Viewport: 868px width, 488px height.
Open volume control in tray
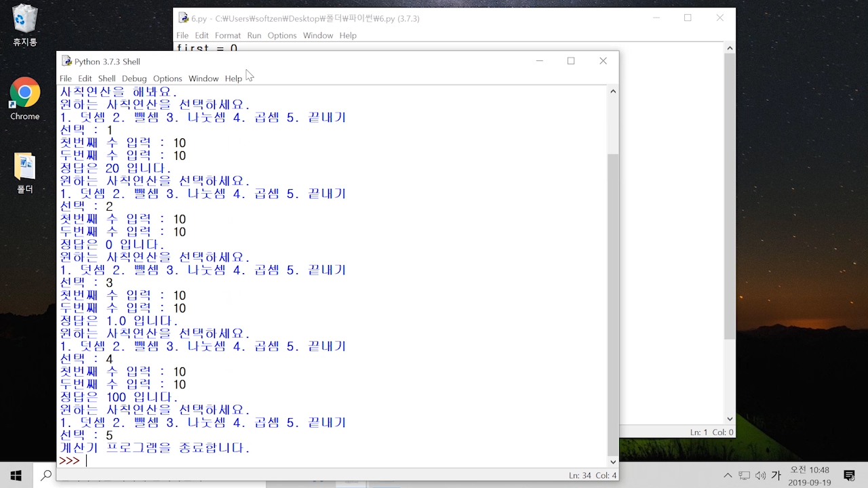point(760,476)
